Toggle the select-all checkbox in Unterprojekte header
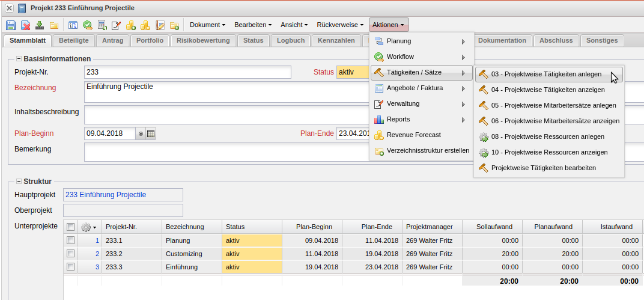This screenshot has width=644, height=300. (70, 227)
